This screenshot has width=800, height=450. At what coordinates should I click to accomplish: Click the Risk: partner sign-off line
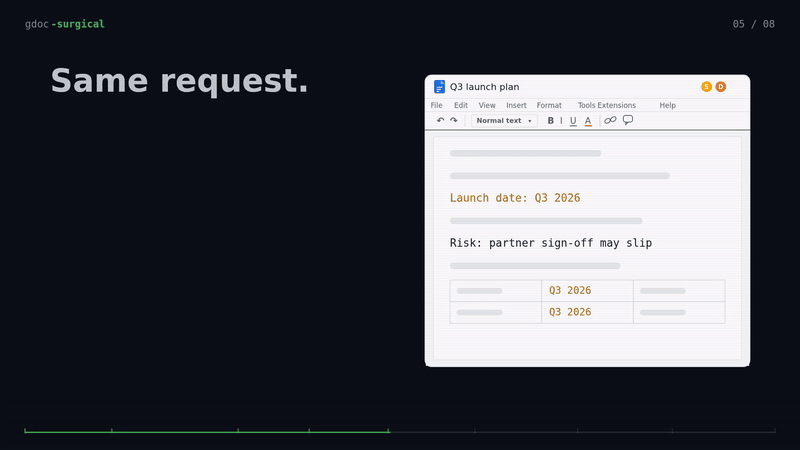(x=551, y=243)
